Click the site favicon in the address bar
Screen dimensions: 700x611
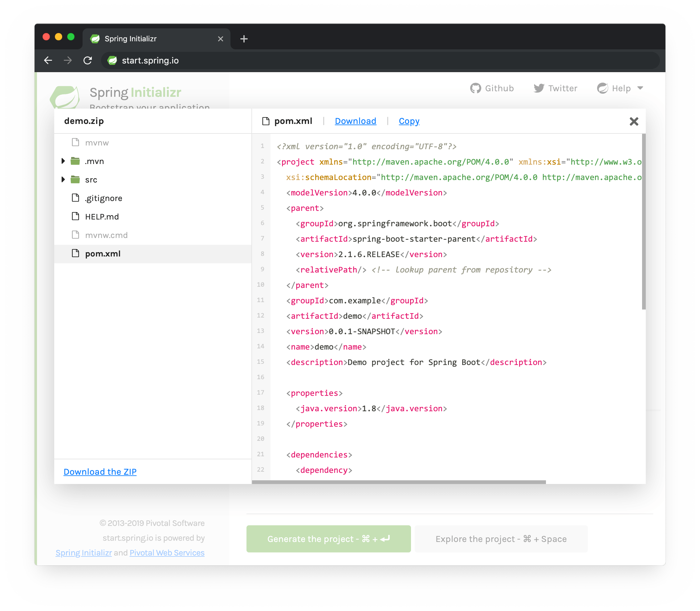(112, 60)
